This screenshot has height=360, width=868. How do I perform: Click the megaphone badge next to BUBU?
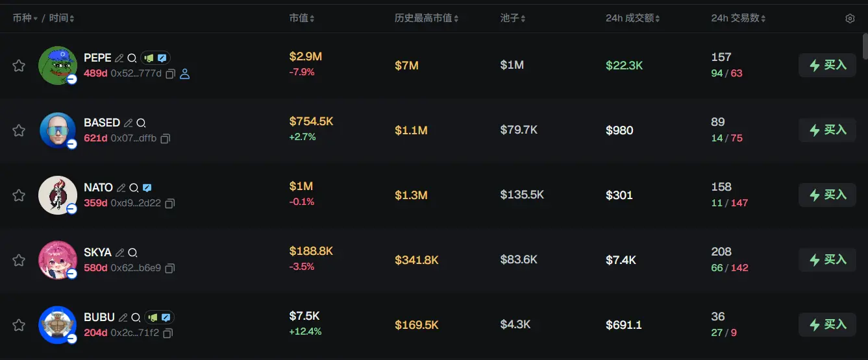pos(153,317)
